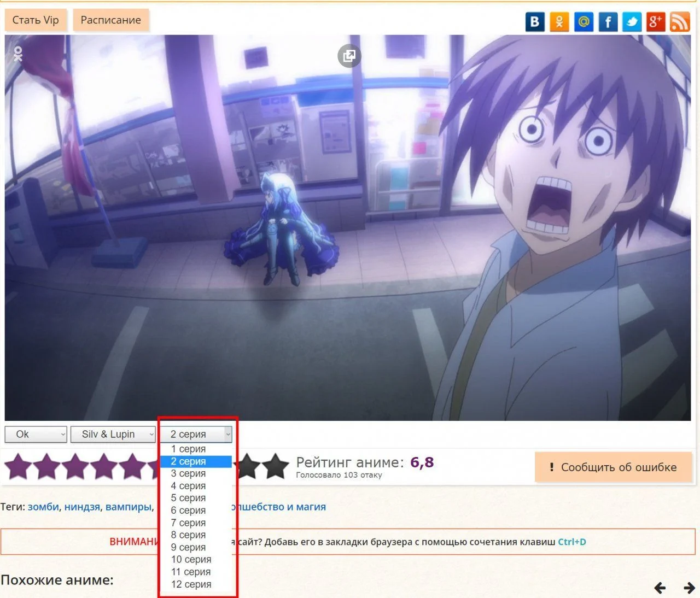Click Голосовало 103 отаку text
Image resolution: width=700 pixels, height=598 pixels.
click(x=339, y=475)
